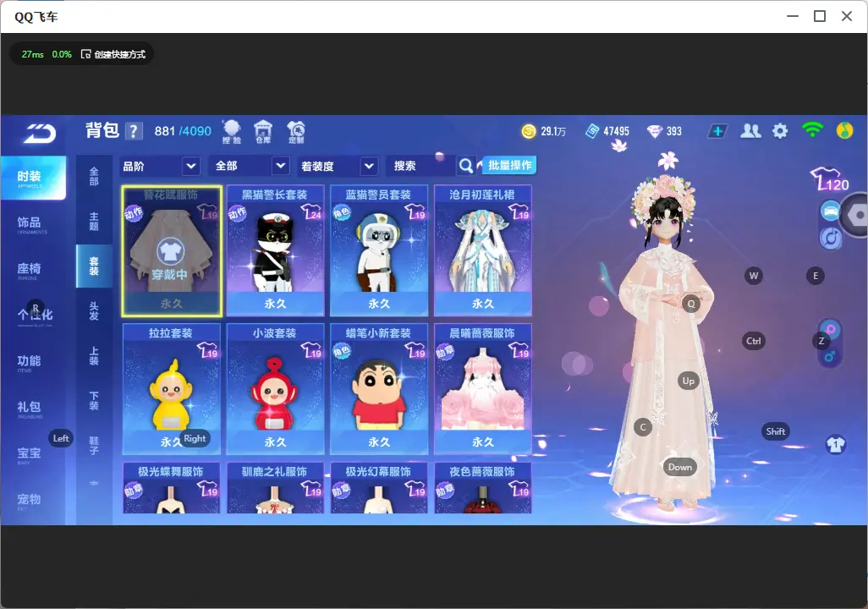Select the blue male gender icon

click(830, 356)
